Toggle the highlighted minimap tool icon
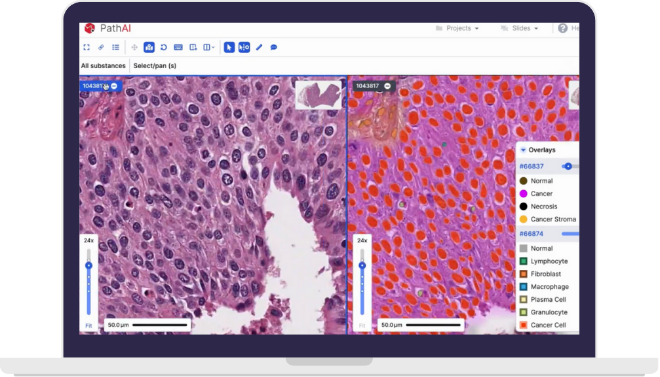 pyautogui.click(x=149, y=47)
